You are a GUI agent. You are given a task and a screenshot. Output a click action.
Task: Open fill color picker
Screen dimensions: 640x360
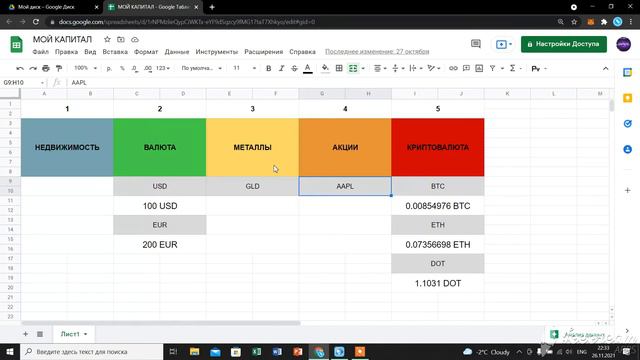[325, 69]
